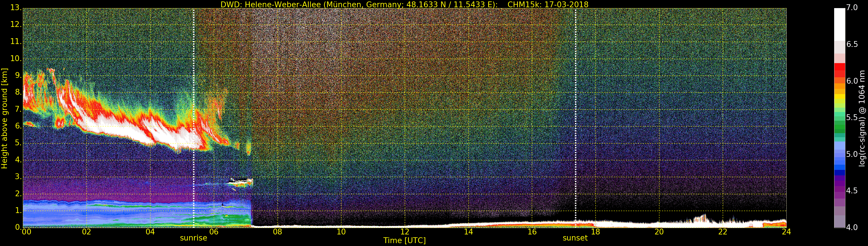Click the "Height above ground [km]" axis label
The image size is (868, 246).
coord(4,118)
